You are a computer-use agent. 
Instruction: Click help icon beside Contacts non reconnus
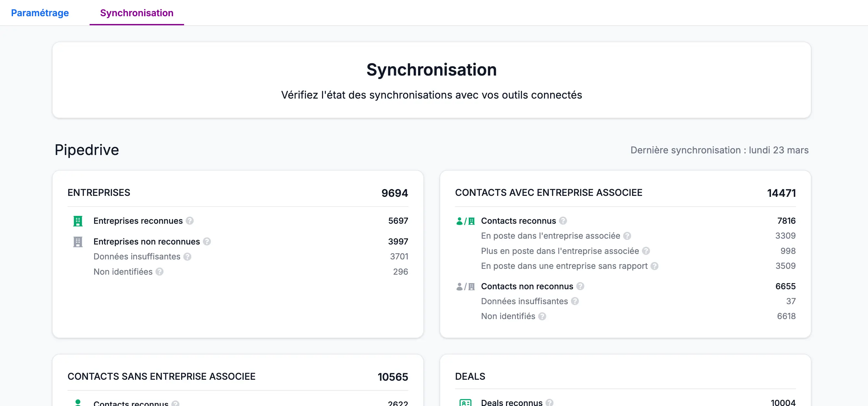click(580, 286)
